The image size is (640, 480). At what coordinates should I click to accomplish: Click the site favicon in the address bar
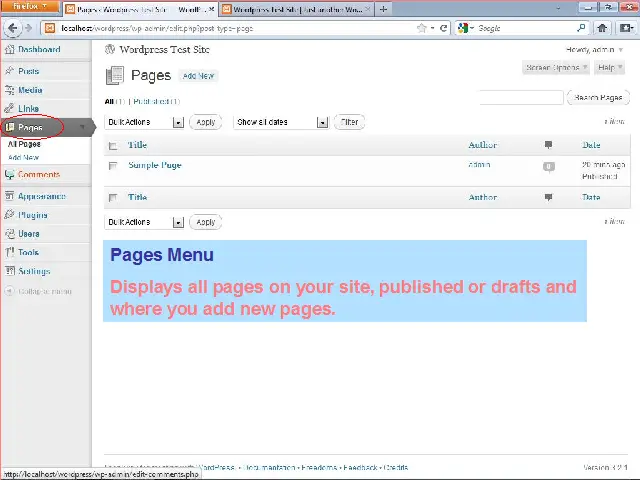coord(50,28)
